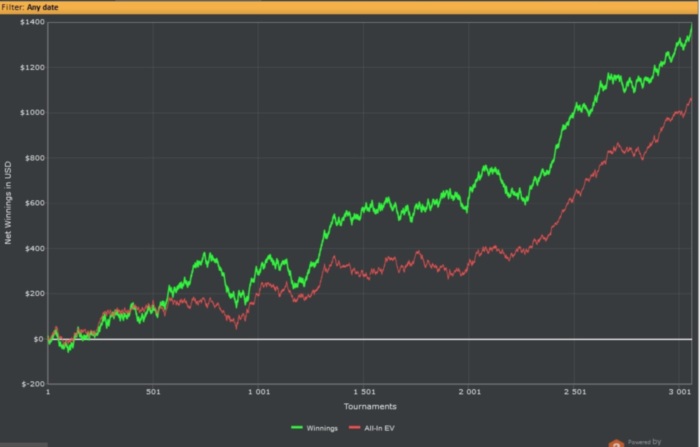Click the '2 501' x-axis tick label
700x447 pixels.
pyautogui.click(x=575, y=392)
